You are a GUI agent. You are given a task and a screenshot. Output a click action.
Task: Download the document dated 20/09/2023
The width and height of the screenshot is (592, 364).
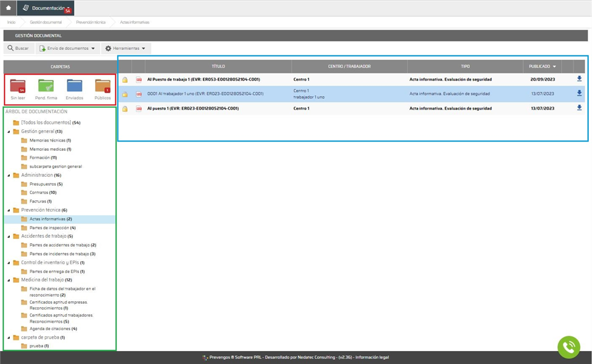[x=579, y=79]
